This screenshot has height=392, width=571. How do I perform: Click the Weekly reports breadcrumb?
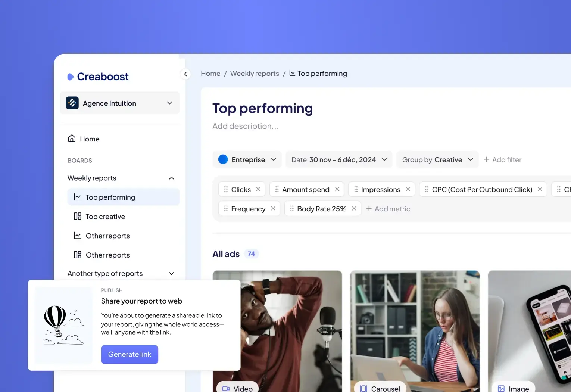[x=255, y=74]
